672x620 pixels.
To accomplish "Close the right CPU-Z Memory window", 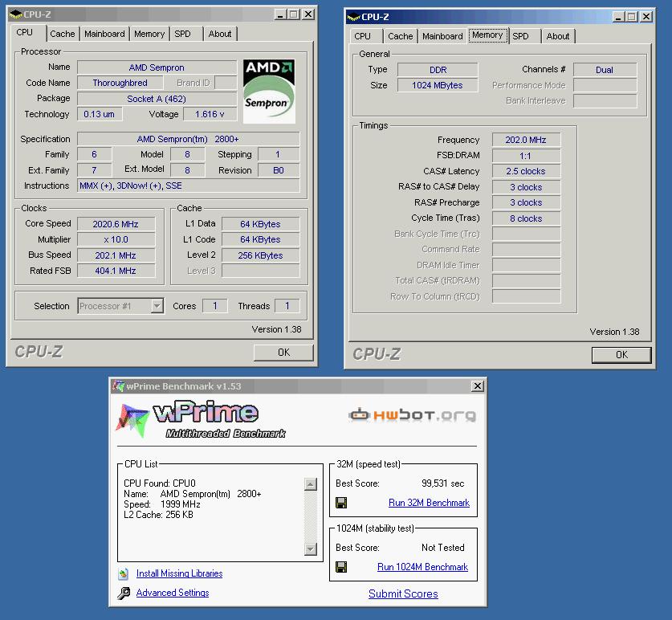I will [x=646, y=17].
